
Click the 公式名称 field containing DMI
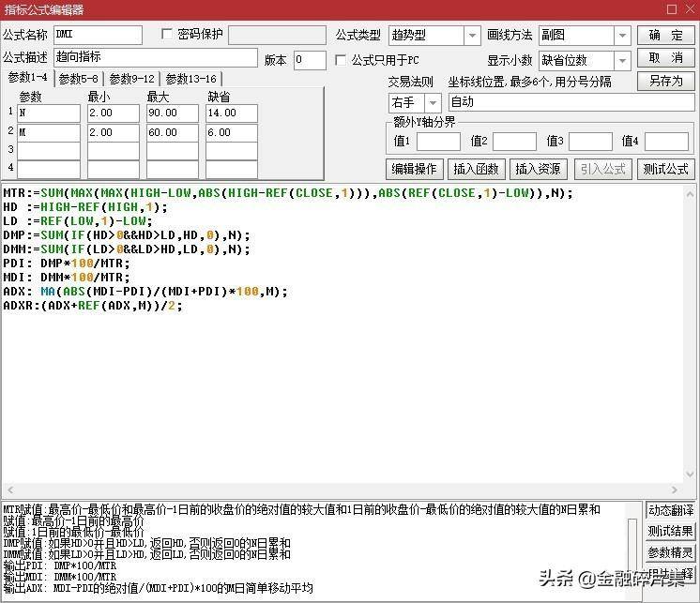[98, 35]
